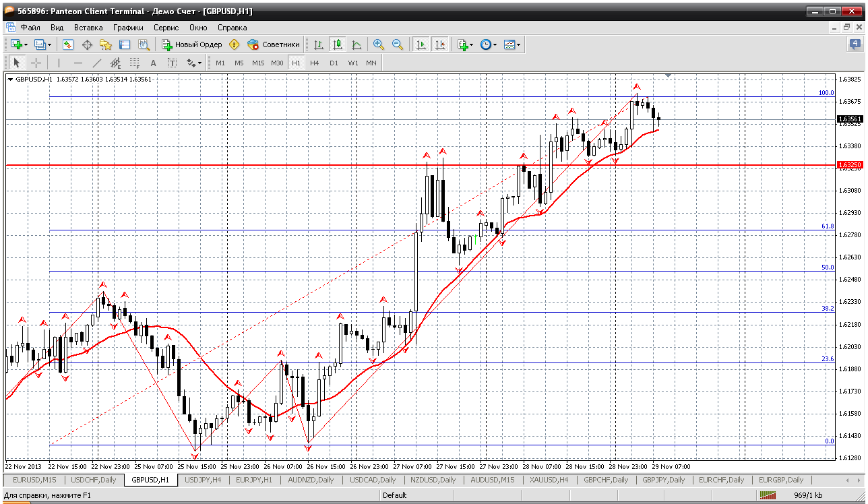The width and height of the screenshot is (868, 504).
Task: Open the Indicators list dropdown
Action: [x=465, y=44]
